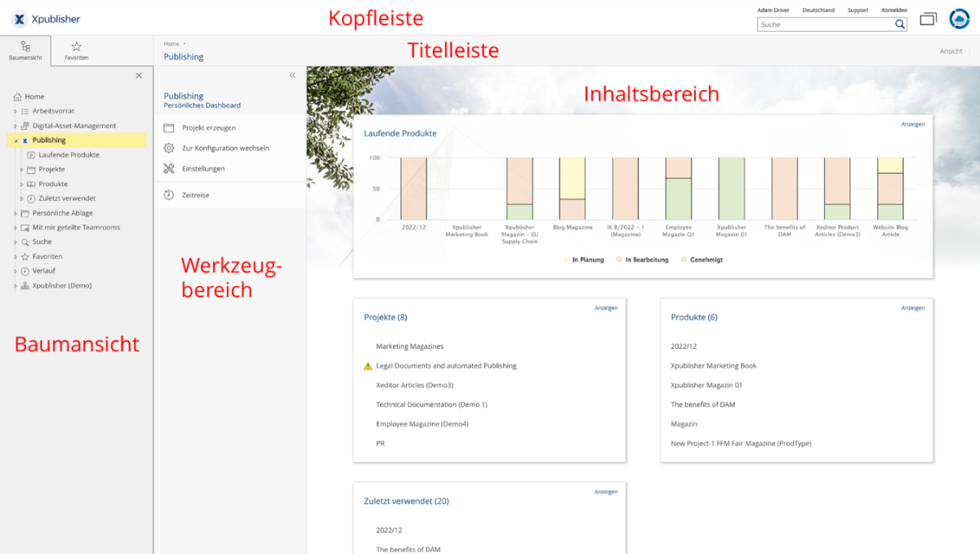This screenshot has height=554, width=980.
Task: Click Anzeigen link in Laufende Produkte card
Action: (913, 124)
